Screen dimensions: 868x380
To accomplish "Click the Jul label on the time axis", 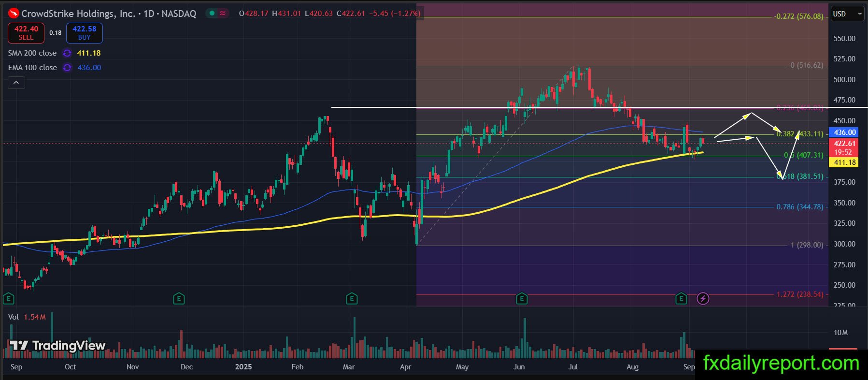I will [573, 367].
